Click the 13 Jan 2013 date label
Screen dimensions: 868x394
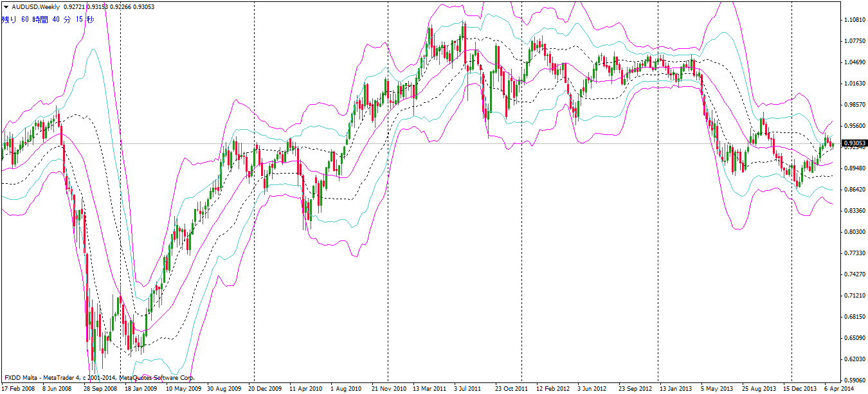pos(676,389)
